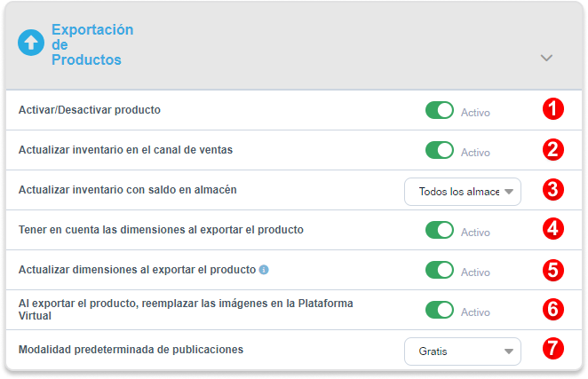
Task: Toggle Actualizar dimensiones al exportar el producto
Action: point(439,270)
